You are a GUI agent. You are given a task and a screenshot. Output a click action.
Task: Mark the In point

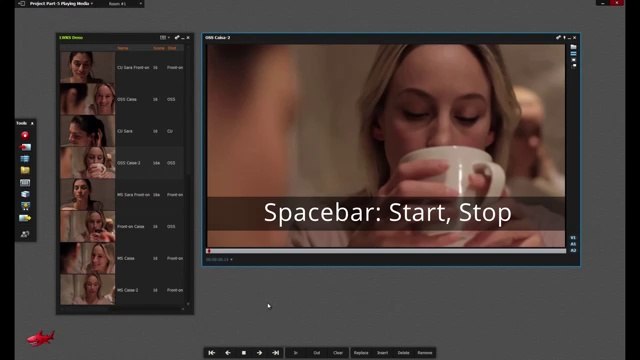point(296,353)
